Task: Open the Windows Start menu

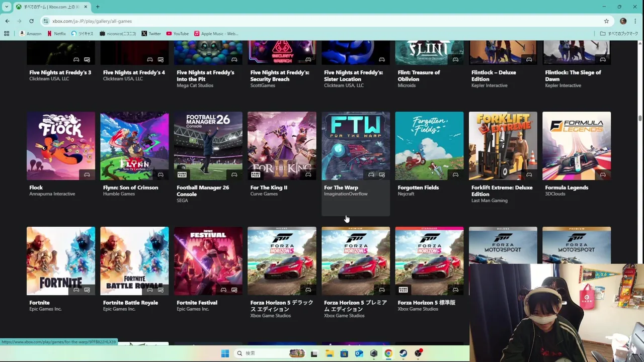Action: [x=225, y=353]
